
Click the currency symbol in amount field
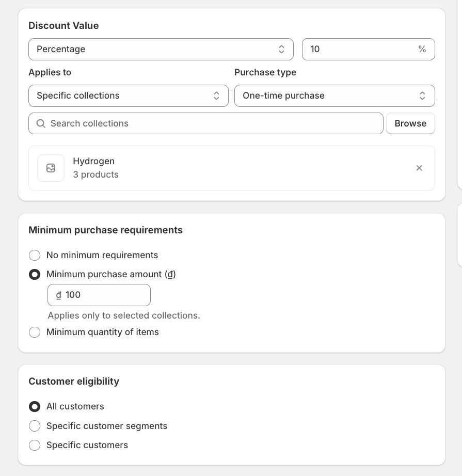pos(58,295)
